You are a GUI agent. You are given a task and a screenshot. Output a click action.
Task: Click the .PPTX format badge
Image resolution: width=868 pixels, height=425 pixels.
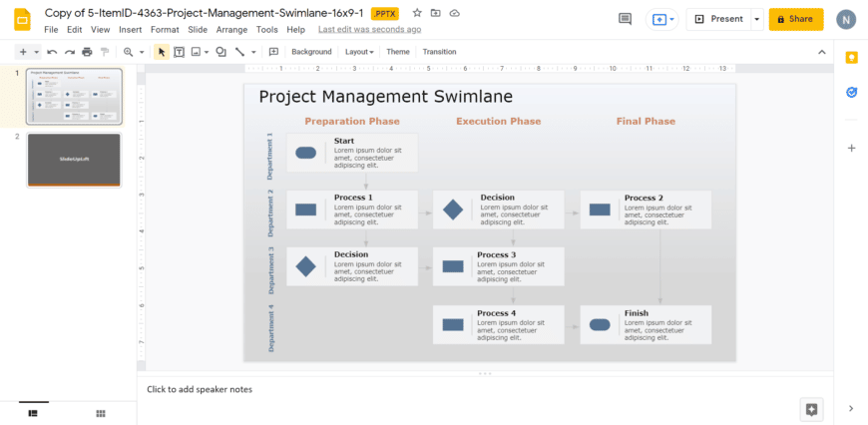pyautogui.click(x=384, y=13)
